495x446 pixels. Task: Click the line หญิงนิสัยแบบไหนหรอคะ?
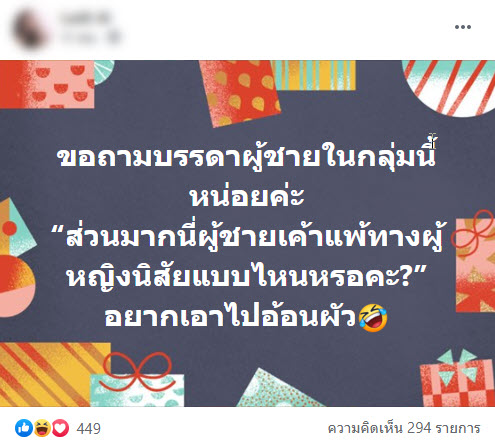point(246,277)
